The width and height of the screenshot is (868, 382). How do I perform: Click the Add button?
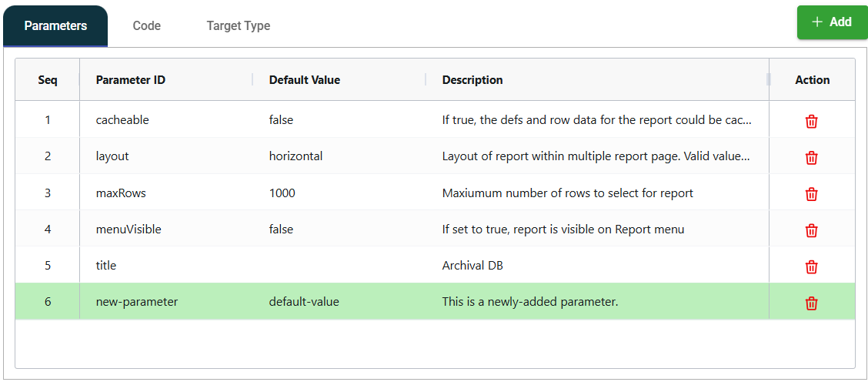coord(832,22)
